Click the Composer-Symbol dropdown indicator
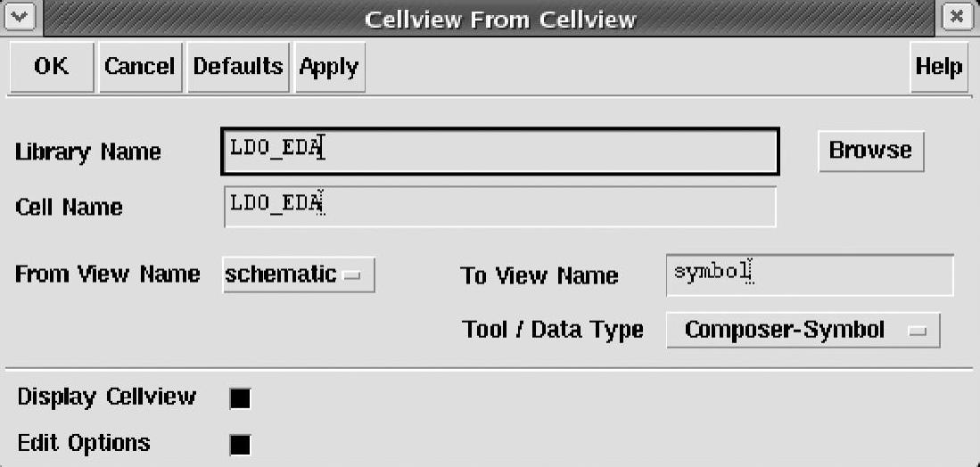This screenshot has height=467, width=980. (917, 332)
